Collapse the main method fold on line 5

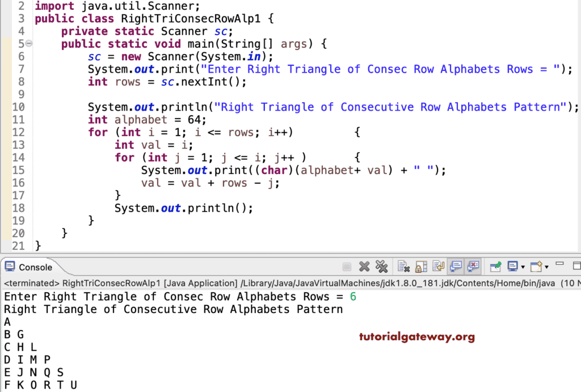[x=28, y=43]
